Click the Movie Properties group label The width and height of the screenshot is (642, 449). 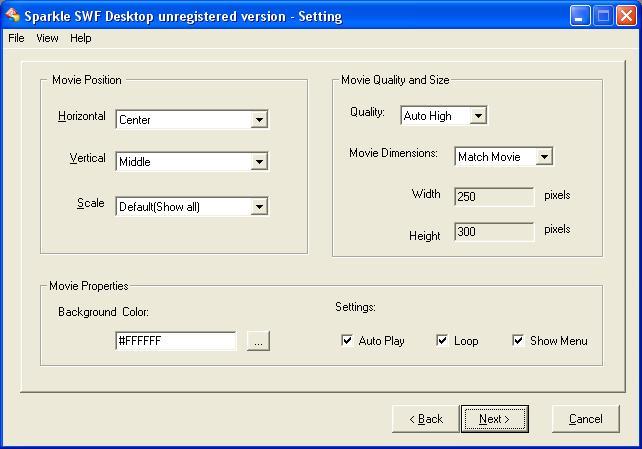88,286
